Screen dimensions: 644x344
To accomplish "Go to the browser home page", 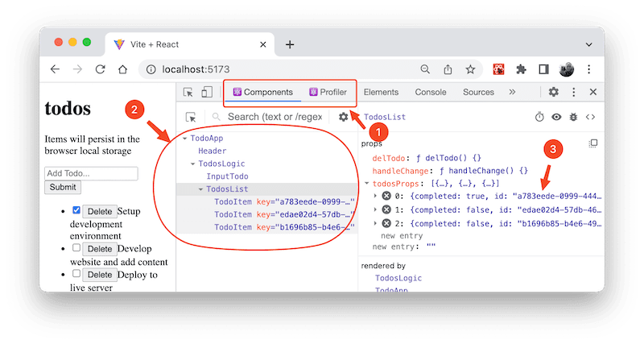I will tap(122, 69).
